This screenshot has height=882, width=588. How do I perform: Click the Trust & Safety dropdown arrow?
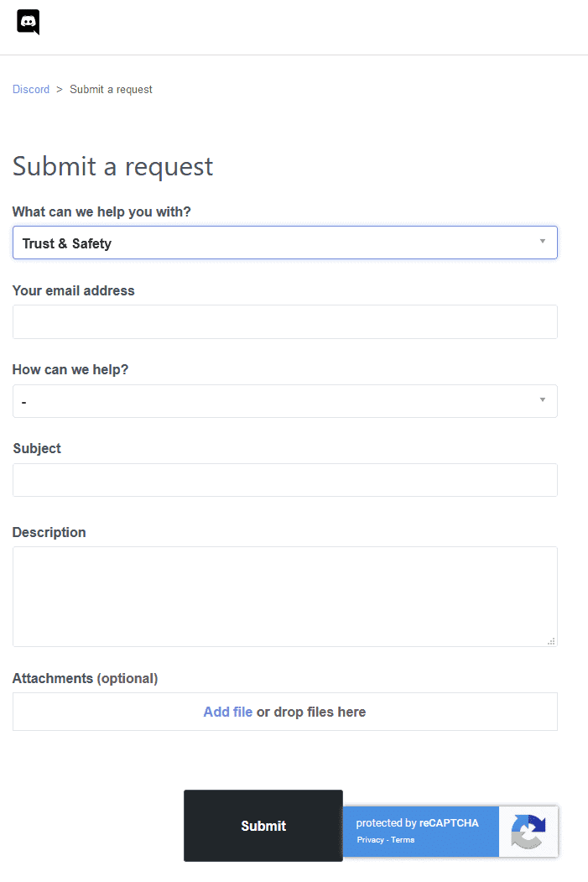click(x=543, y=242)
